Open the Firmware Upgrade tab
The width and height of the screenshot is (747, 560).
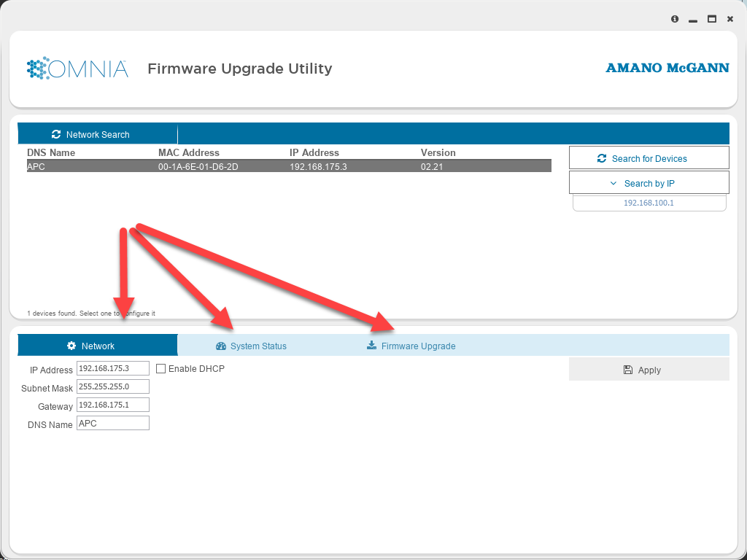(x=411, y=346)
